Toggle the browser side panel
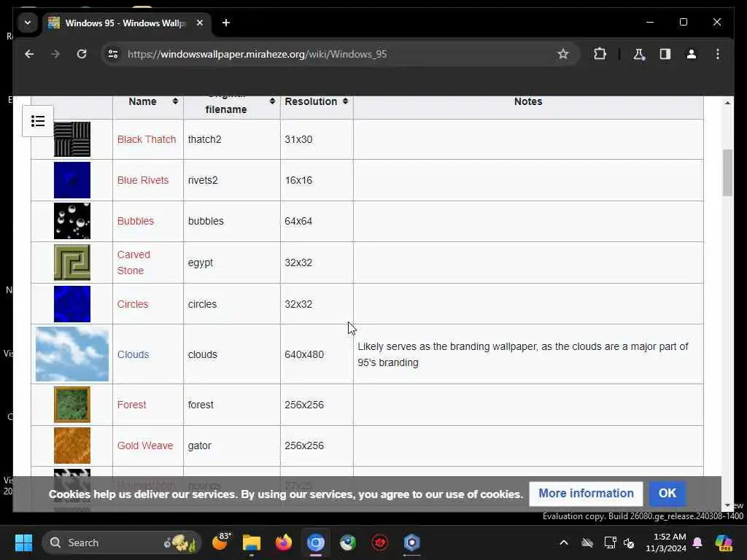This screenshot has height=560, width=747. pos(665,54)
